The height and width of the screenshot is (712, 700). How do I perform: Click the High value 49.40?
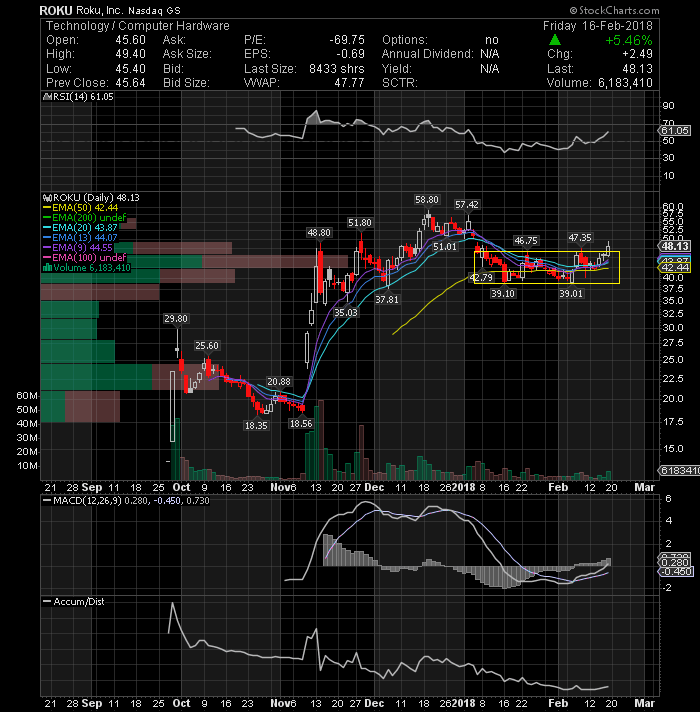pyautogui.click(x=130, y=54)
